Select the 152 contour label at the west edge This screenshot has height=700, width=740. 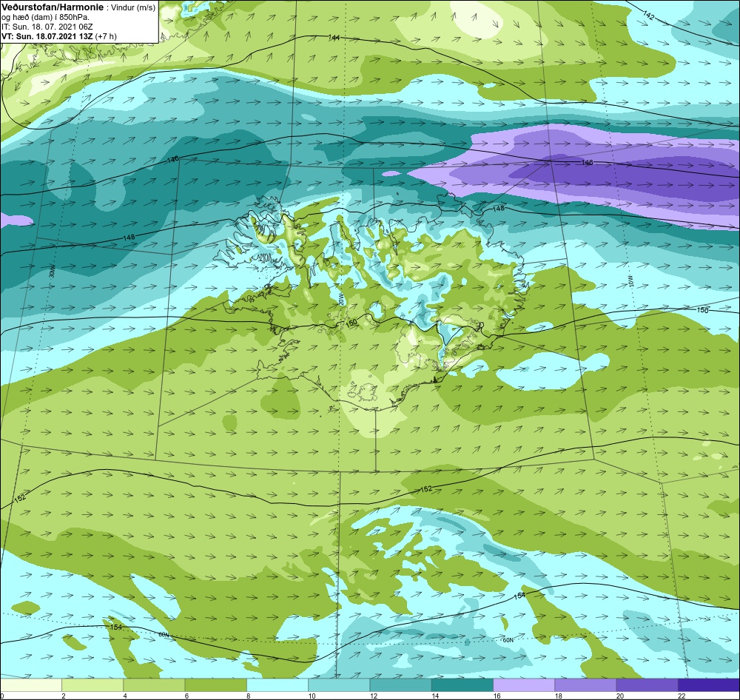click(20, 498)
